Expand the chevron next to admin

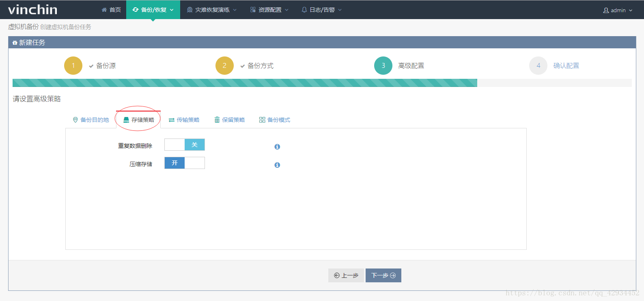(x=631, y=11)
